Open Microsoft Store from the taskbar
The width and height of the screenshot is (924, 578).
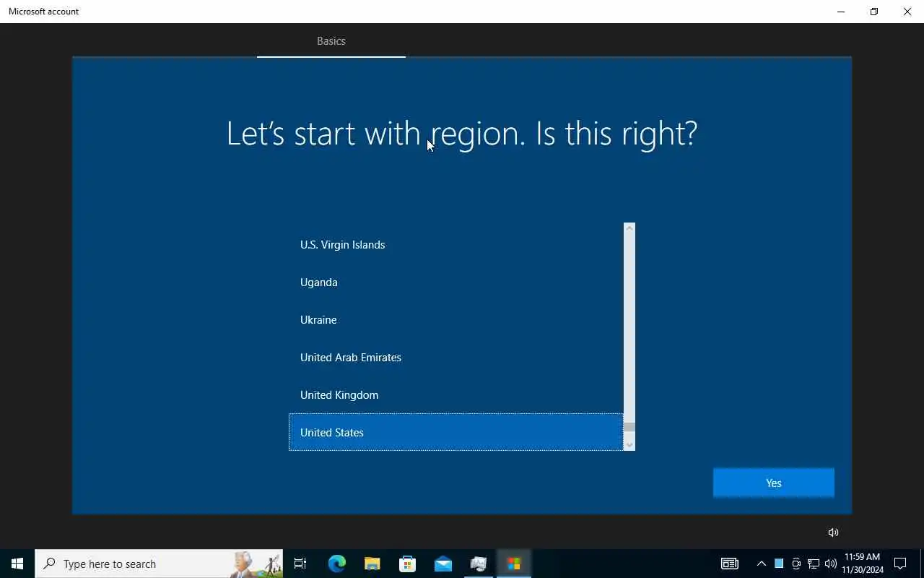pyautogui.click(x=408, y=564)
